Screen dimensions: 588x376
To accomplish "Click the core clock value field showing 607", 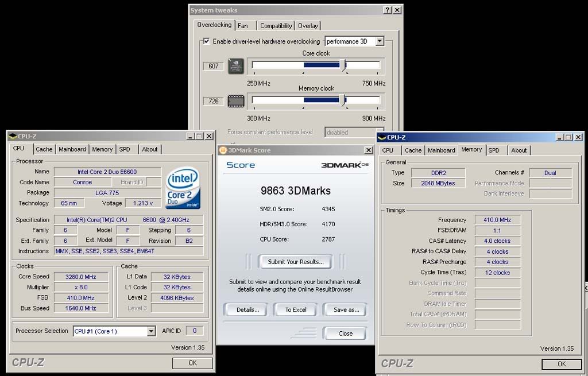I will [214, 67].
